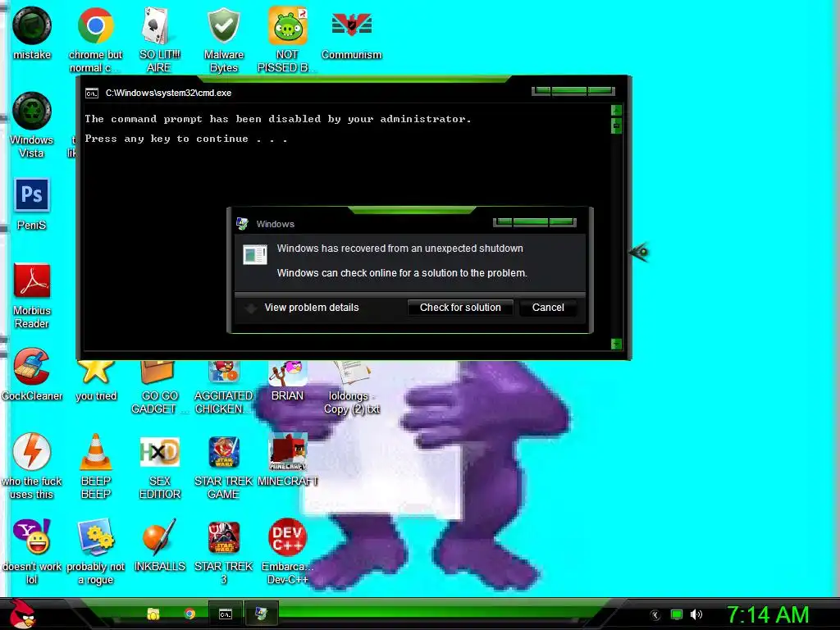Click Cancel in Windows dialog

pos(548,308)
